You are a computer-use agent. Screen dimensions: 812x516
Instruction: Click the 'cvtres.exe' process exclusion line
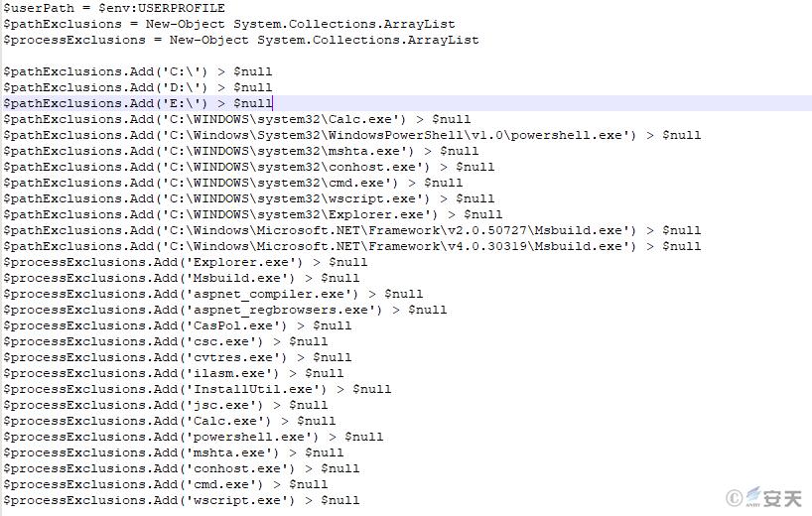click(x=177, y=357)
